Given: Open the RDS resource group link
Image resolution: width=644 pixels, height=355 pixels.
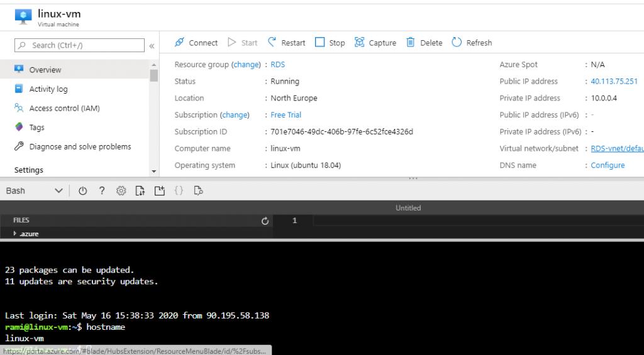Looking at the screenshot, I should coord(277,65).
